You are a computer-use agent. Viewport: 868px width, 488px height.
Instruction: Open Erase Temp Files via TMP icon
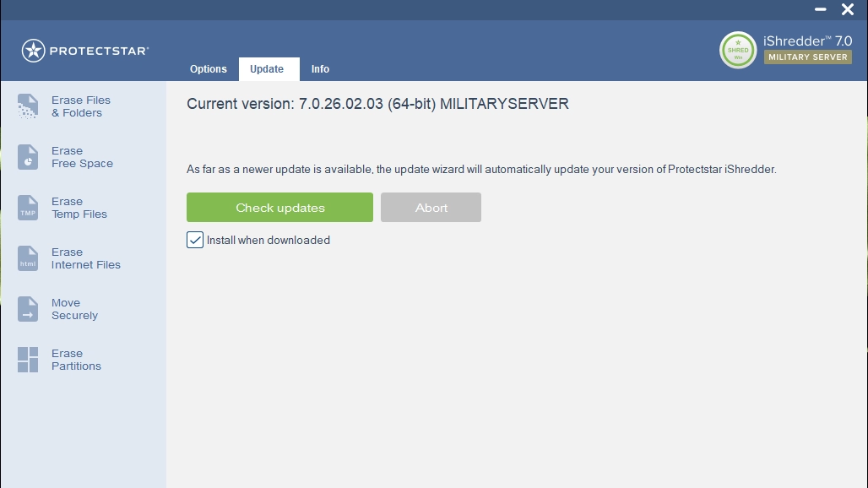coord(28,208)
